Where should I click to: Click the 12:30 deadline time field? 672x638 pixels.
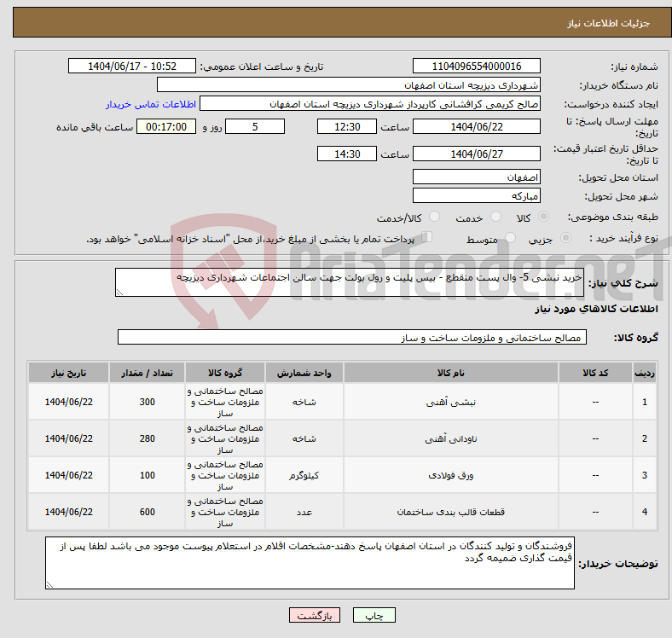[347, 126]
